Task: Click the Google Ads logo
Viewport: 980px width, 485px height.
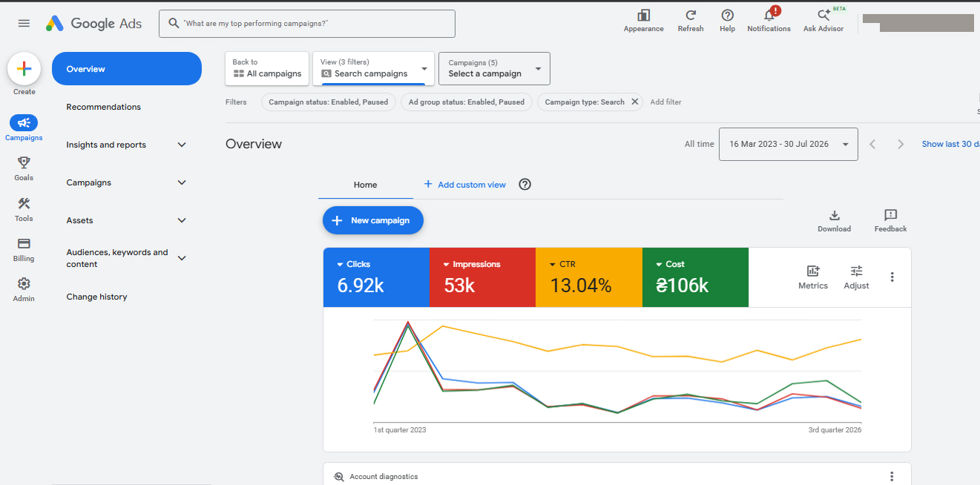Action: (x=93, y=23)
